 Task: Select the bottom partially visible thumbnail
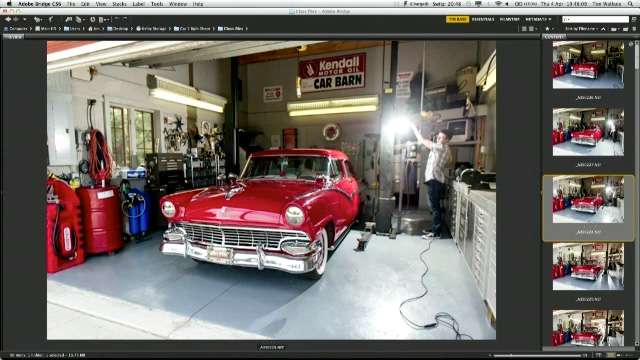pos(588,328)
